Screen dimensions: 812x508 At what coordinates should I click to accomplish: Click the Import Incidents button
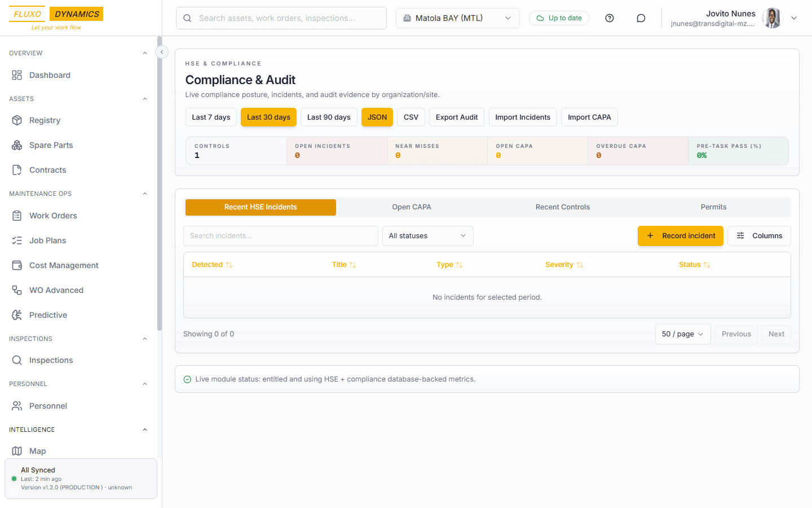[523, 117]
